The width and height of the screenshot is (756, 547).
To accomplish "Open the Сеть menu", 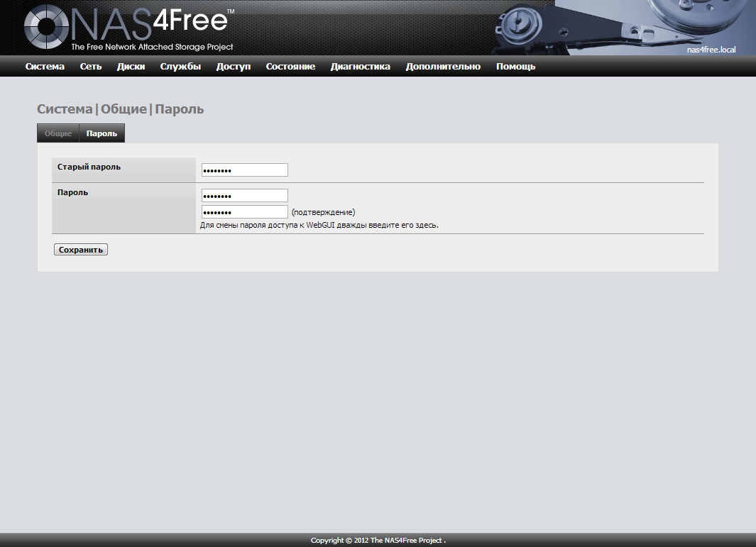I will click(91, 67).
